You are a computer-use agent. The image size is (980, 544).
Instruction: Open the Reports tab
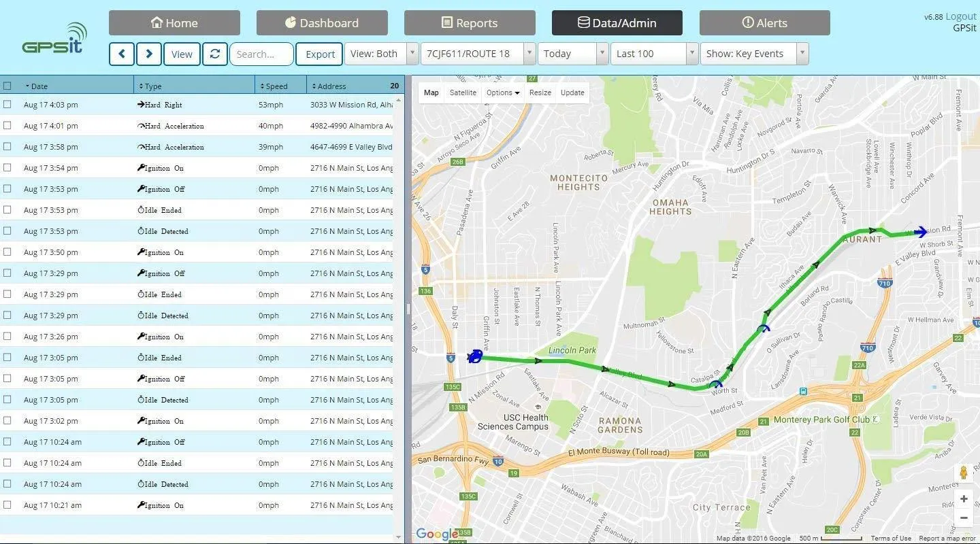click(470, 22)
